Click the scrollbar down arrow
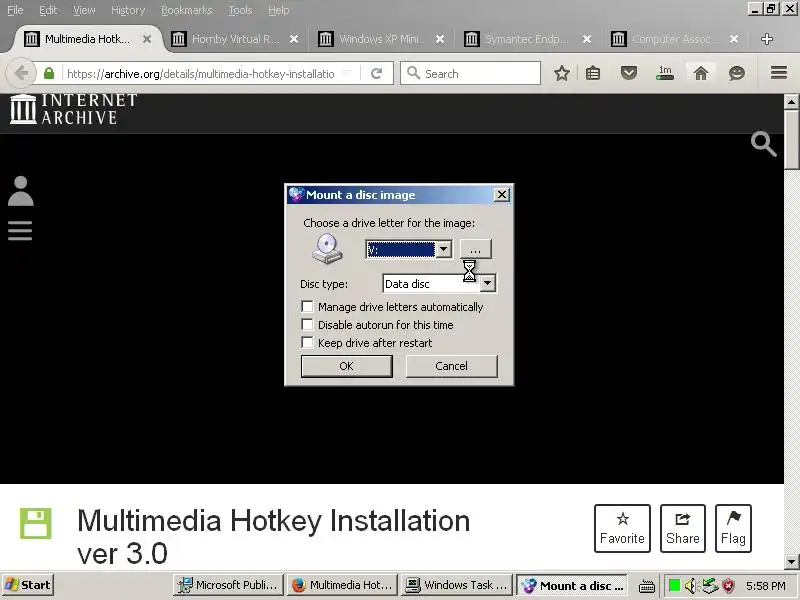Screen dimensions: 800x600 (x=791, y=562)
